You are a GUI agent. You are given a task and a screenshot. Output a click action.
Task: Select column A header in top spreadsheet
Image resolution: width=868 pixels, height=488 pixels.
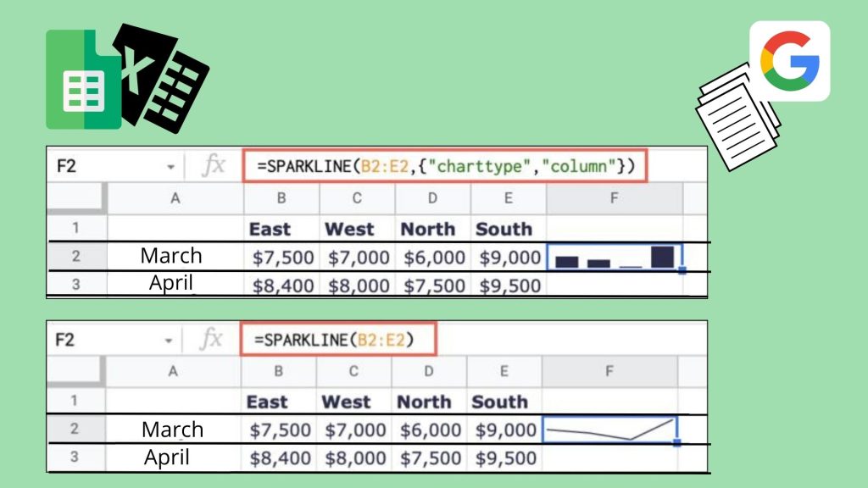175,198
